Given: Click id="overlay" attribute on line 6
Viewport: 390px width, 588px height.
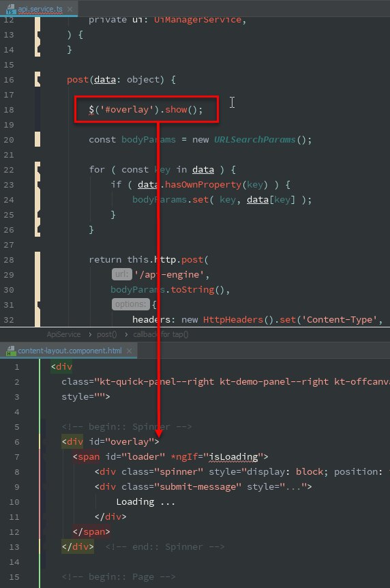Looking at the screenshot, I should [121, 442].
